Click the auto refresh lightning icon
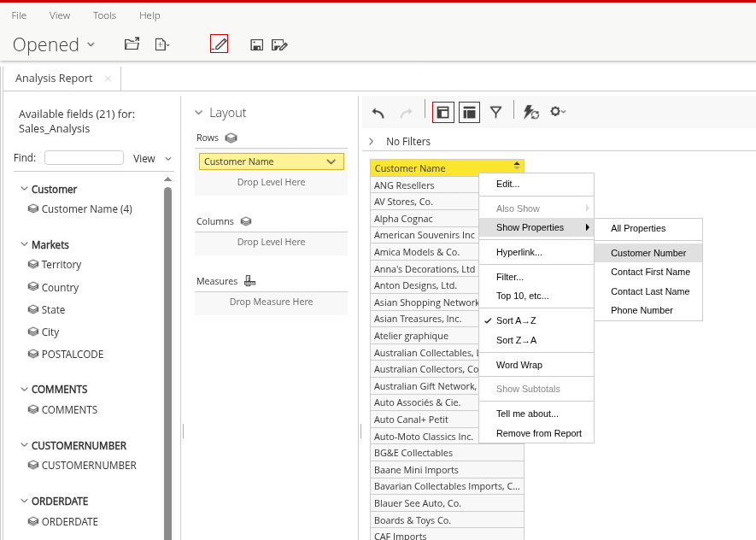756x540 pixels. [530, 112]
